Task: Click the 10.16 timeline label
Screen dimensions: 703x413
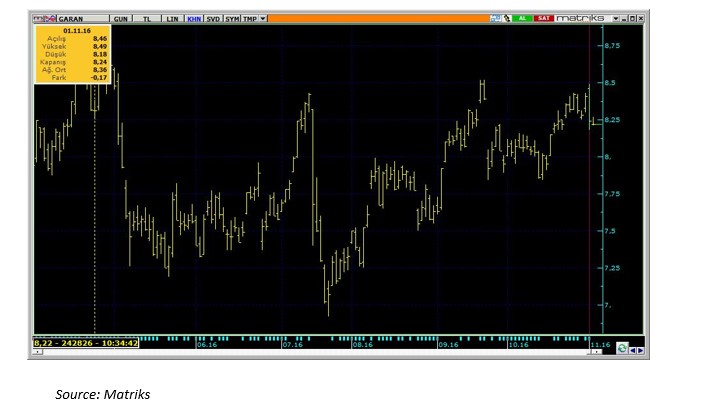Action: (518, 344)
